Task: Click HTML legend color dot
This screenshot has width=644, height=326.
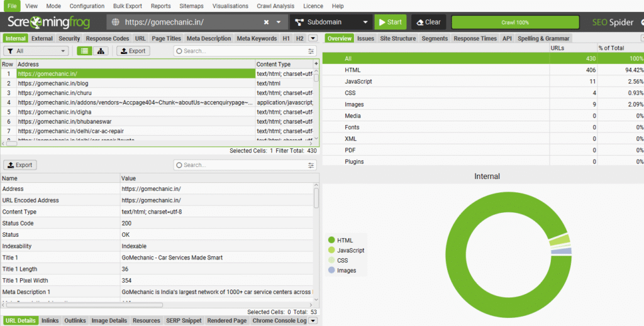Action: (331, 240)
